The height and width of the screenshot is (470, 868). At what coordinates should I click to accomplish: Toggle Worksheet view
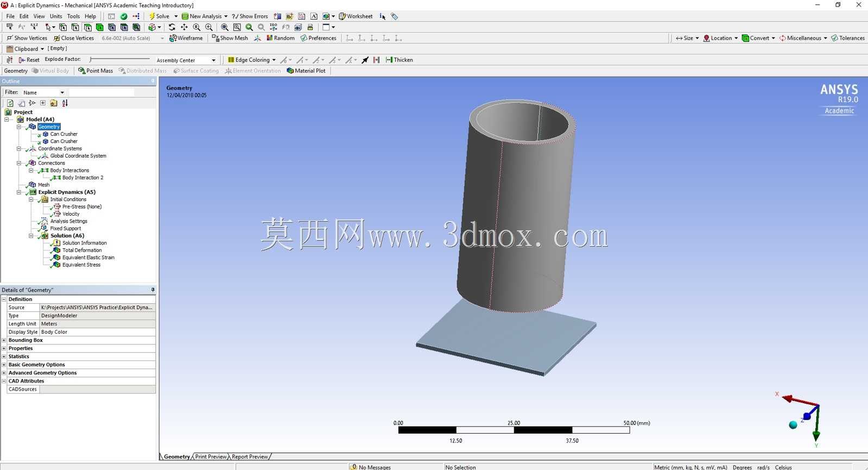pyautogui.click(x=356, y=16)
